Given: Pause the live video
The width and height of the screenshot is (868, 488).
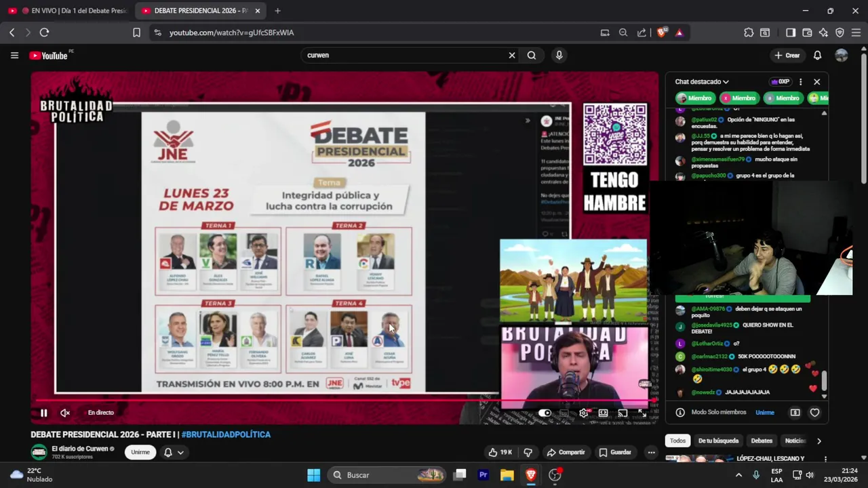Looking at the screenshot, I should 43,413.
